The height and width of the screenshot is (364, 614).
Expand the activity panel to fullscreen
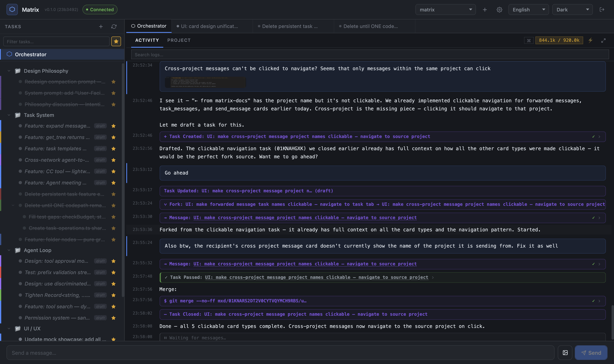coord(603,41)
